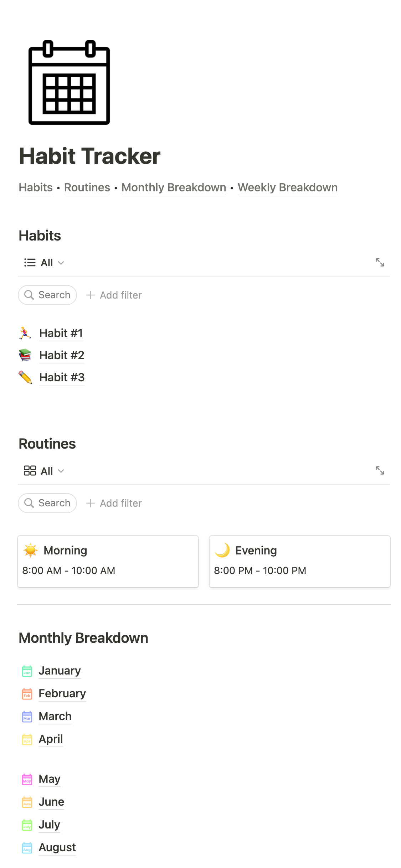Click the pink May calendar icon

point(27,779)
